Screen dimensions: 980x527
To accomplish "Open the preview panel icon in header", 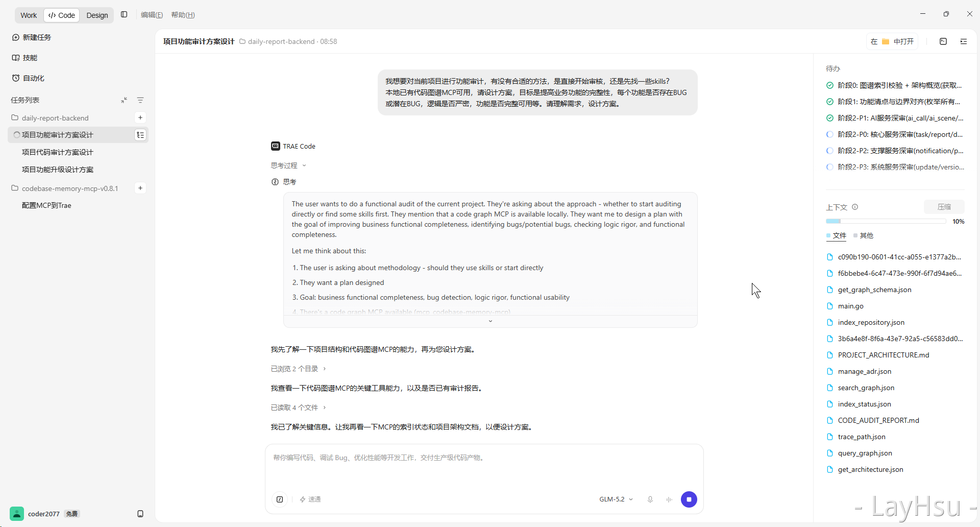I will (x=943, y=41).
